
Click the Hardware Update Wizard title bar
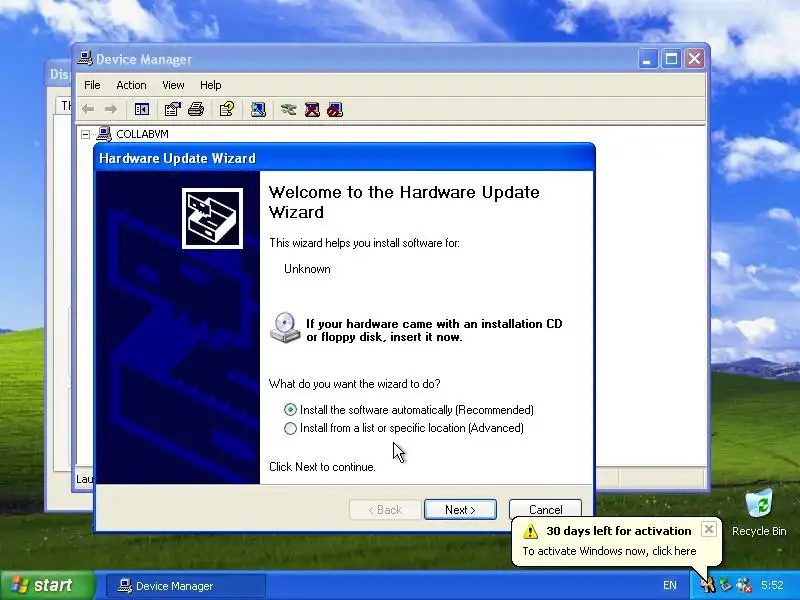pos(344,158)
